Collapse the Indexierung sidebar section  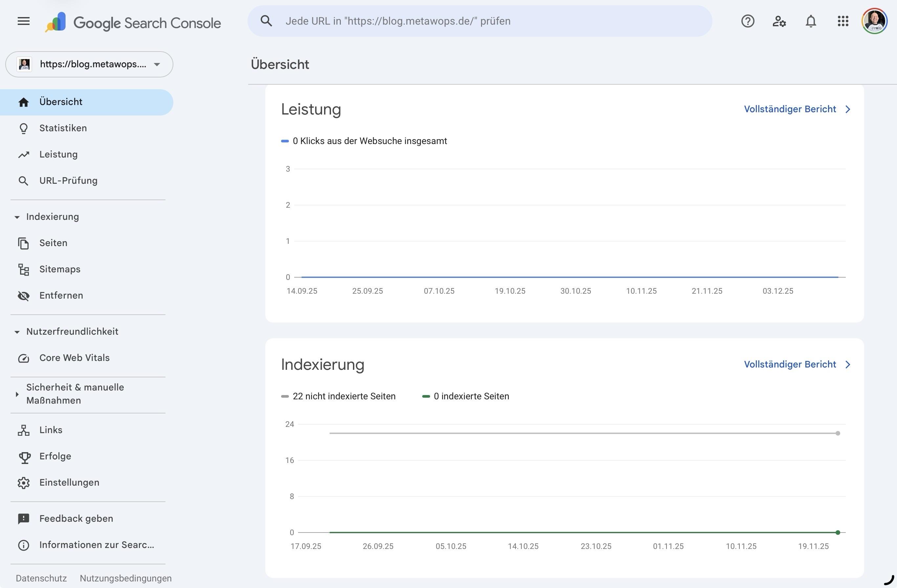[x=17, y=217]
